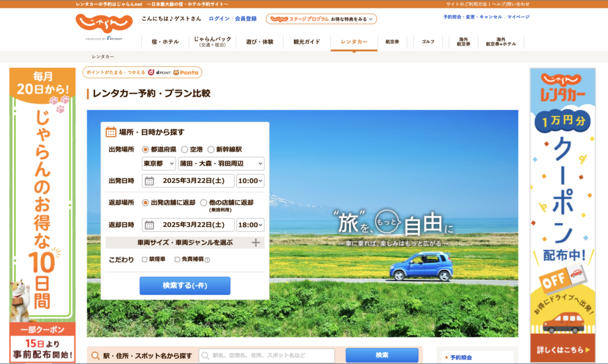
Task: Open the 10:00 departure time dropdown
Action: coord(250,181)
